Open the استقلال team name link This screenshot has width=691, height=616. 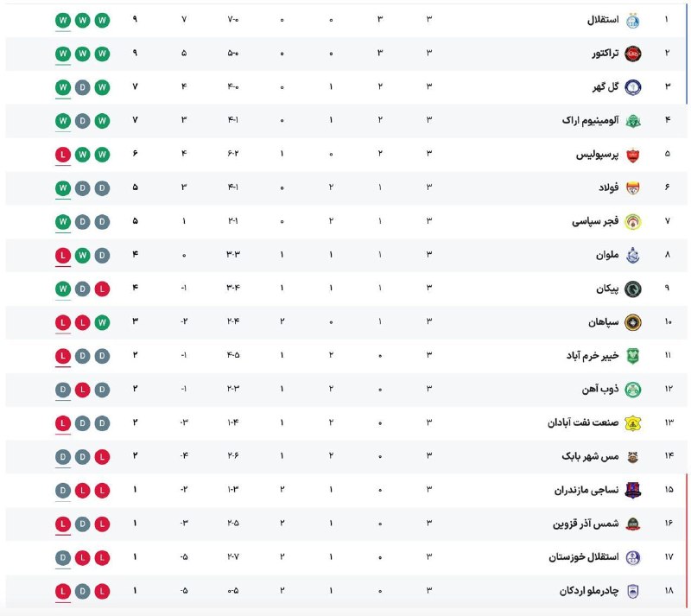(x=602, y=20)
